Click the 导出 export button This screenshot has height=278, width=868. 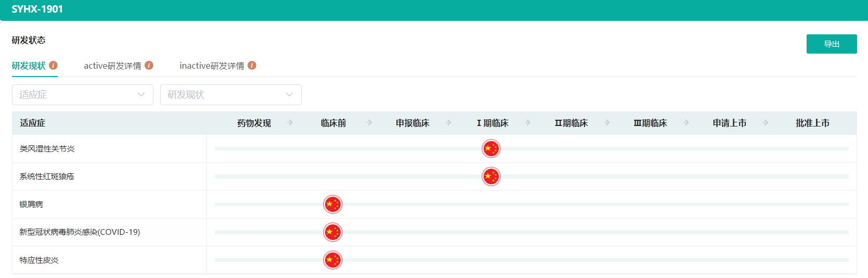pos(832,44)
